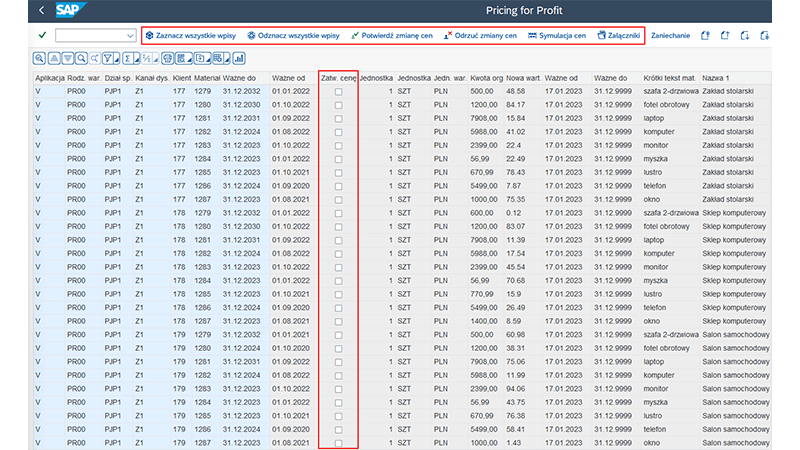Click the Export icon

(x=200, y=58)
